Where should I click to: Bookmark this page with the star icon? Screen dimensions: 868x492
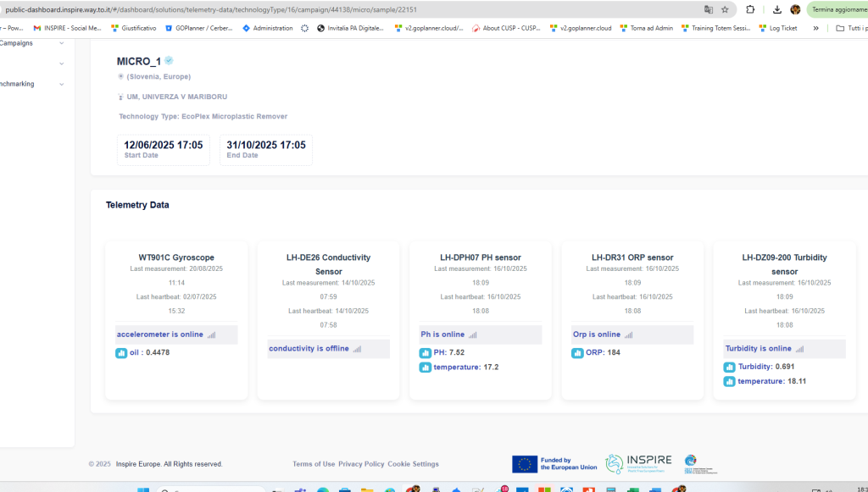[x=725, y=9]
